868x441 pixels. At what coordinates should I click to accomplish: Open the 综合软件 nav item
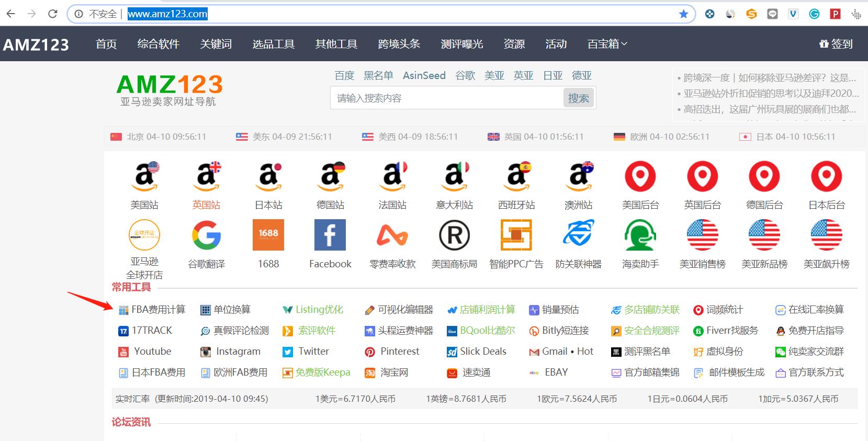click(158, 44)
